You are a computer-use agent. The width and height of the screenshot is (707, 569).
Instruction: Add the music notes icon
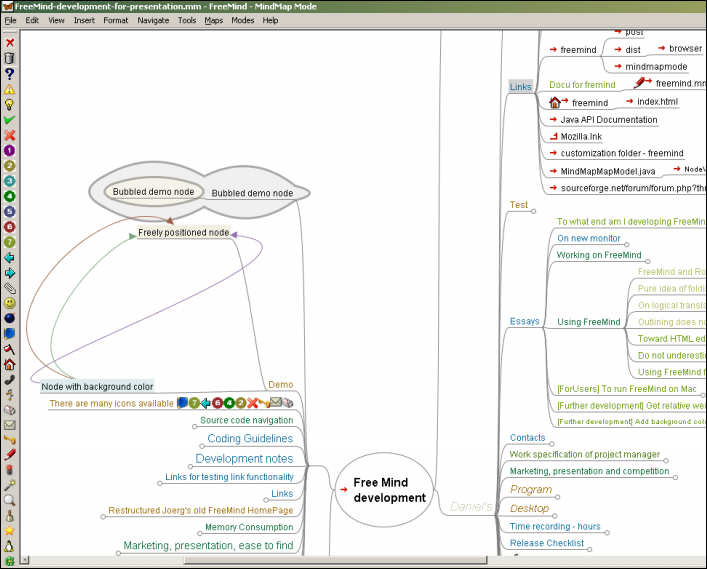[x=9, y=395]
